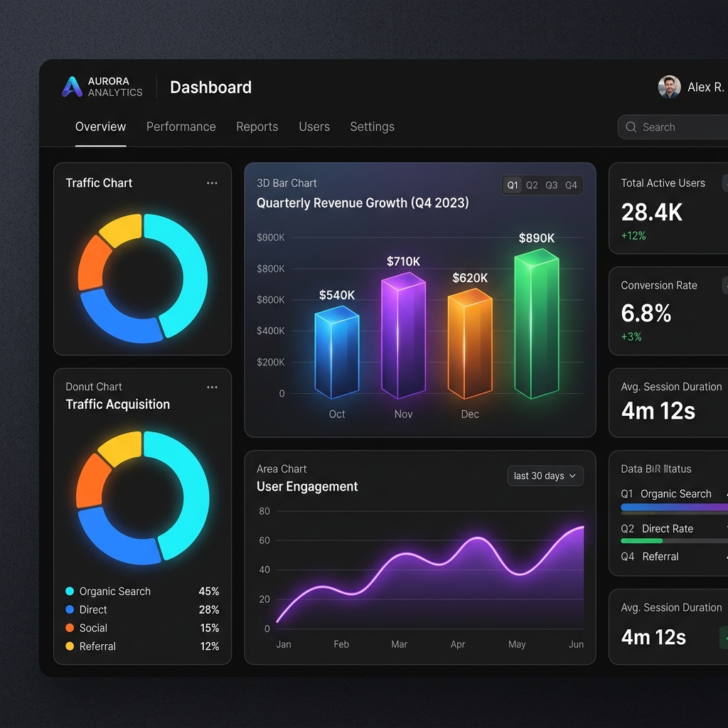Click the orange Dec $620K bar
This screenshot has height=728, width=728.
click(470, 343)
